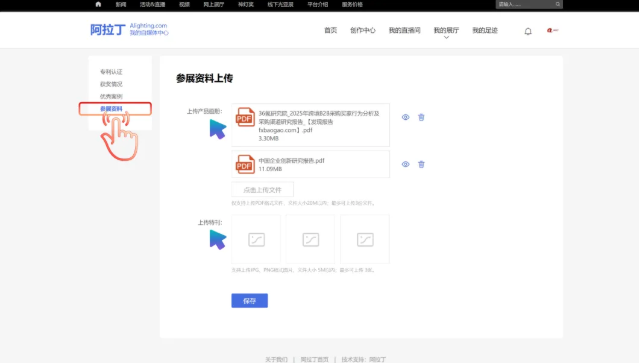Open 视频 in the top bar
The width and height of the screenshot is (639, 363).
[x=185, y=4]
